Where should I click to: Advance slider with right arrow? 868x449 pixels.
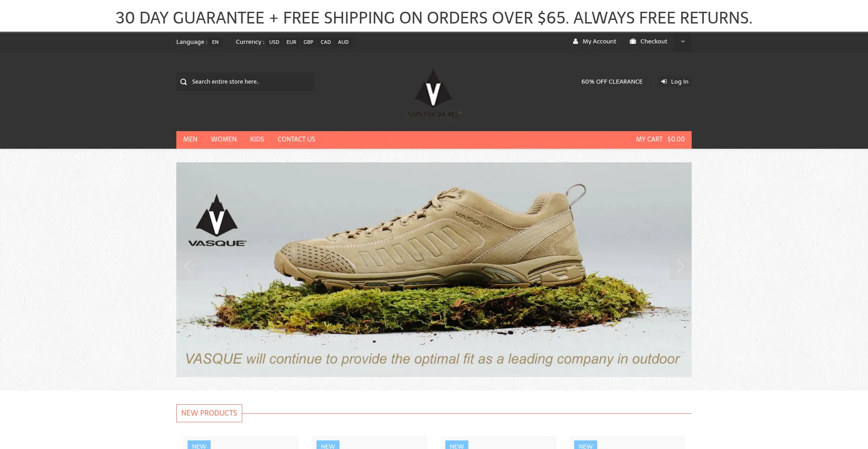pos(680,266)
